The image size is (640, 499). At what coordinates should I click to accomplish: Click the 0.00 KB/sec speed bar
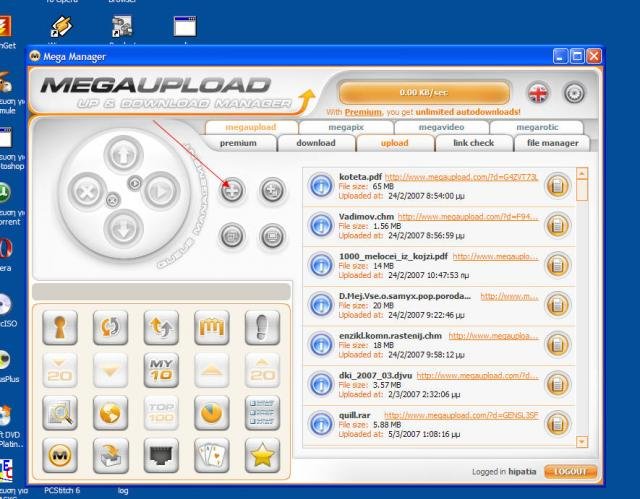tap(424, 93)
